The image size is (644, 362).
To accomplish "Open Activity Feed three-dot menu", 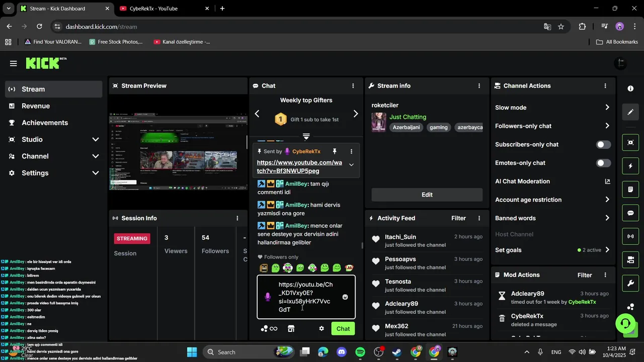I will tap(479, 218).
